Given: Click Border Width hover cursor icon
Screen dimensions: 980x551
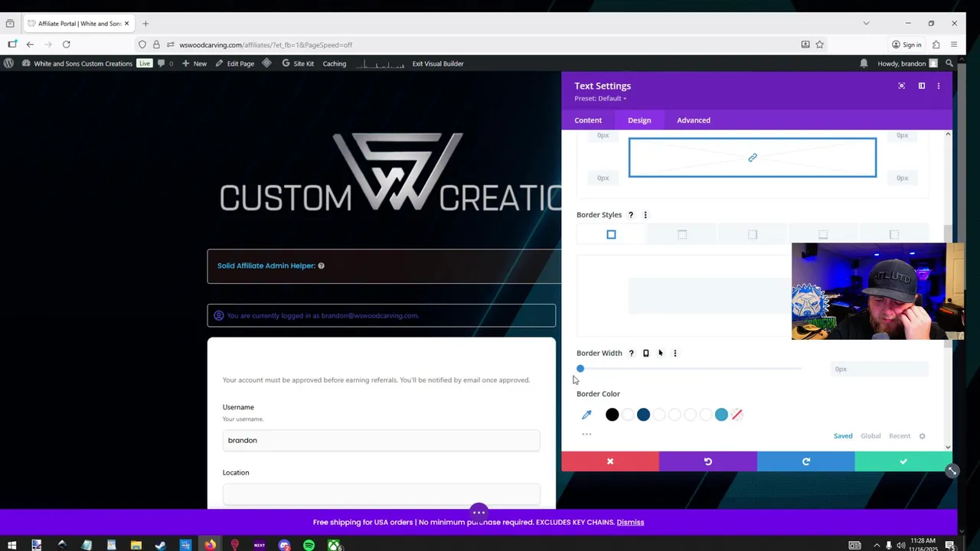Looking at the screenshot, I should click(x=660, y=354).
